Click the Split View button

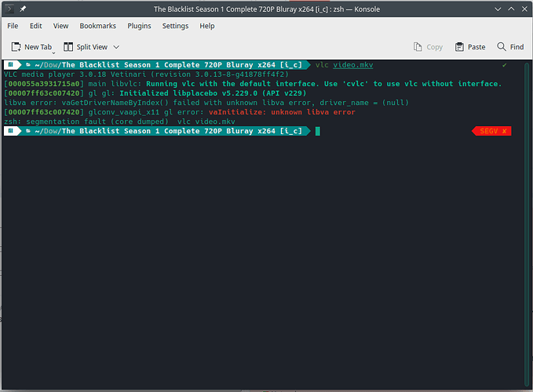click(x=86, y=47)
